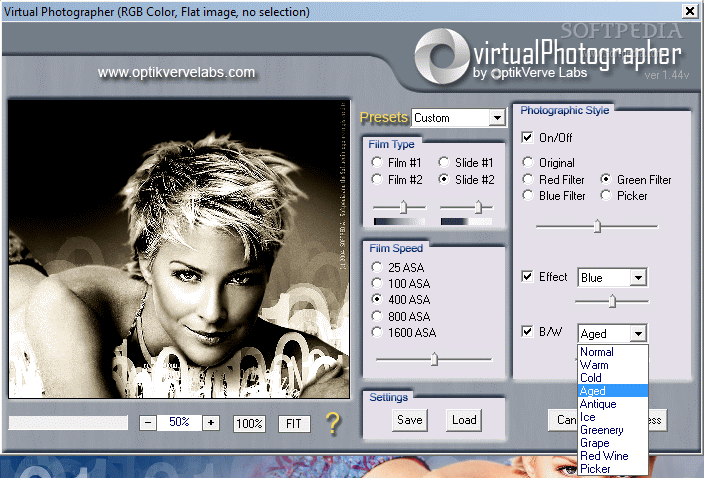Choose Cold from the B/W list
This screenshot has height=478, width=704.
point(613,378)
